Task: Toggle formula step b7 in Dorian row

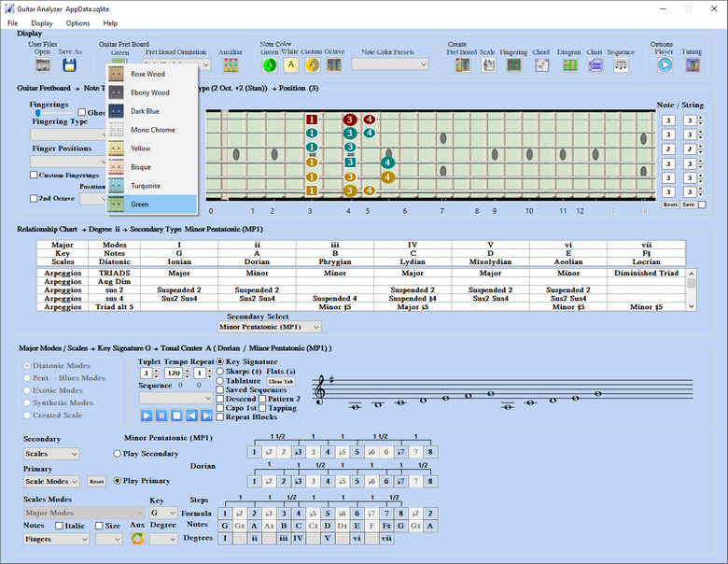Action: 400,481
